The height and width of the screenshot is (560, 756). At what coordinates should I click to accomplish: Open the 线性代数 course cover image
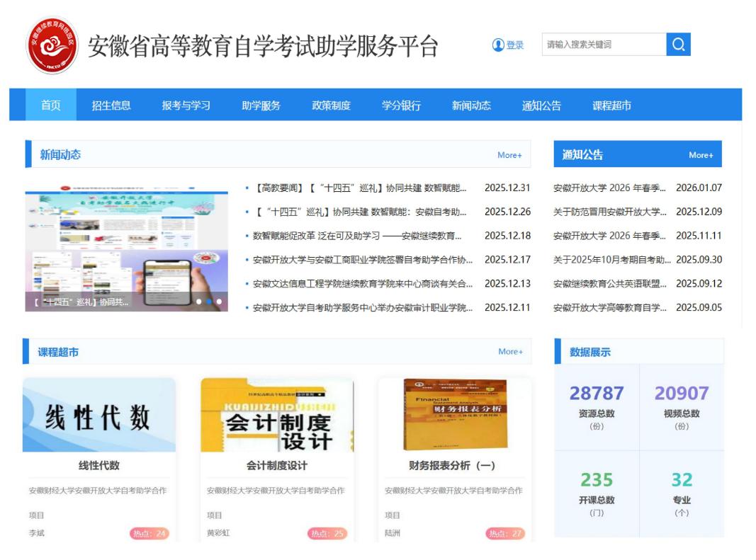[x=99, y=415]
